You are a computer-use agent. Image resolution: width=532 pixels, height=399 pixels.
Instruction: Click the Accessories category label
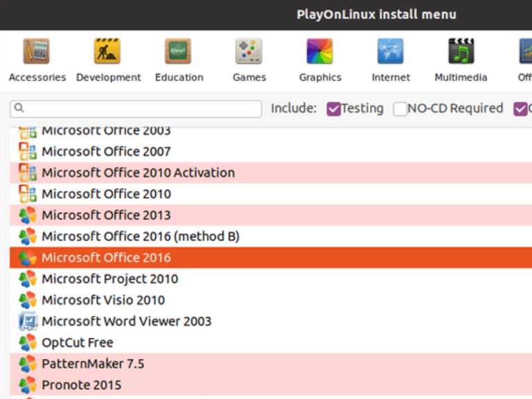click(x=37, y=78)
